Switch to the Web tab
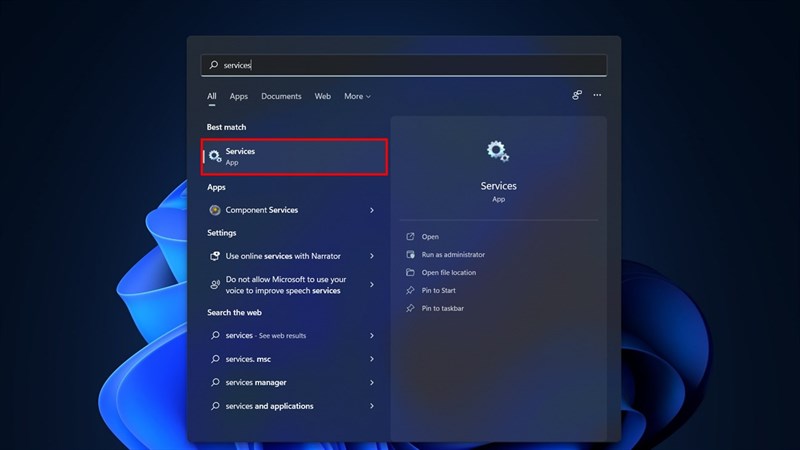This screenshot has width=800, height=450. tap(322, 96)
